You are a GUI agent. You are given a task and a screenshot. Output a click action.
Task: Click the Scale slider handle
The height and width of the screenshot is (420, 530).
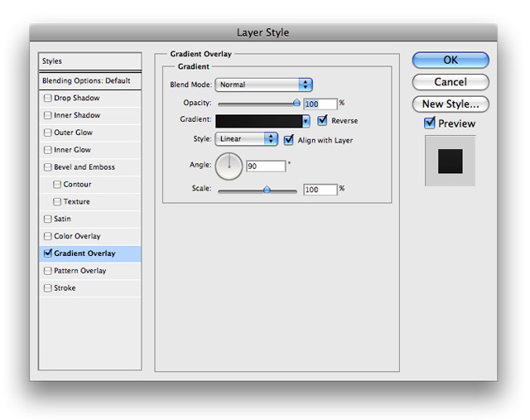click(x=267, y=190)
